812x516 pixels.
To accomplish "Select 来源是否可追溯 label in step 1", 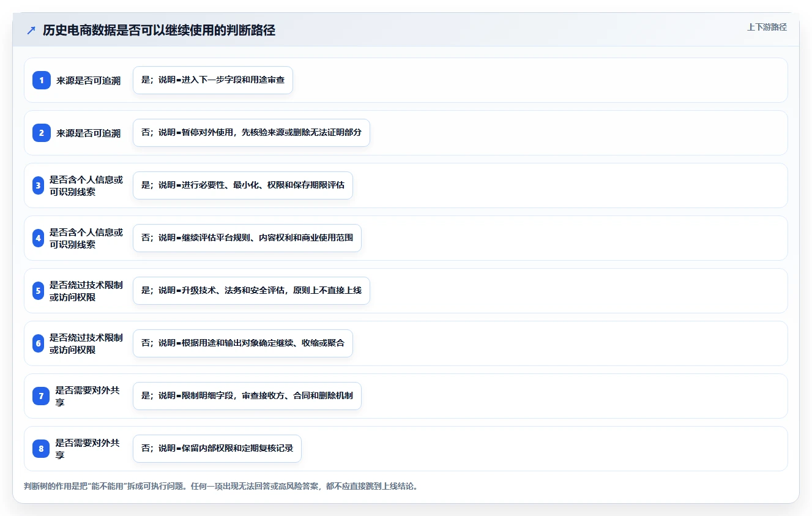I will coord(89,80).
